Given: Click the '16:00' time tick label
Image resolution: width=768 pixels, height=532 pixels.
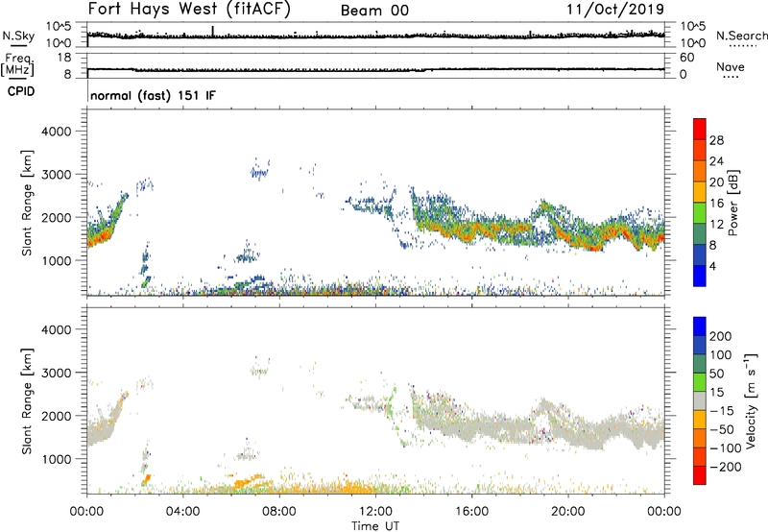Looking at the screenshot, I should coord(471,512).
